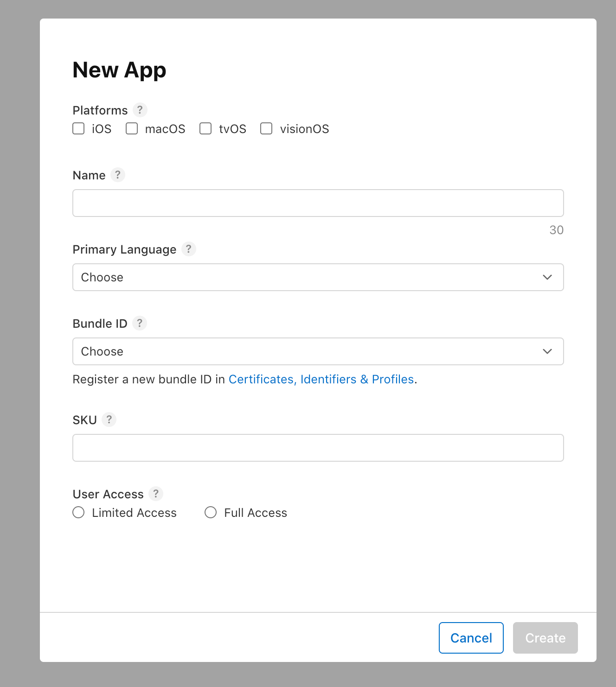This screenshot has width=616, height=687.
Task: Open the SKU help question mark
Action: click(x=109, y=420)
